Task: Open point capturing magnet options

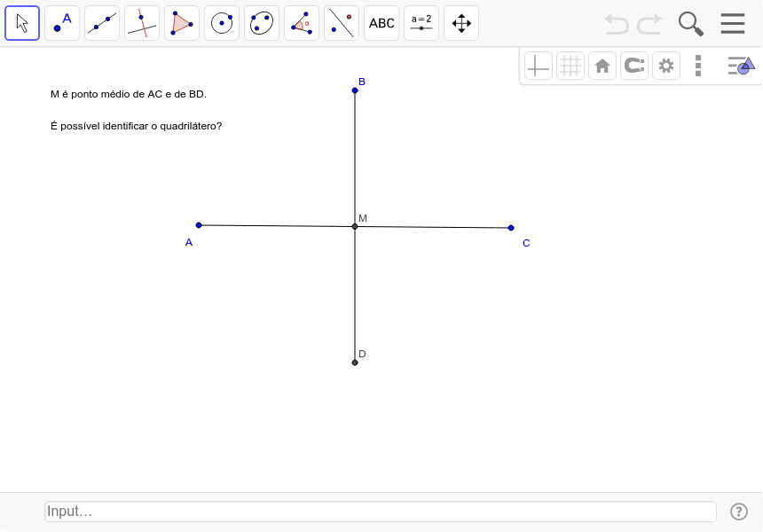Action: coord(634,66)
